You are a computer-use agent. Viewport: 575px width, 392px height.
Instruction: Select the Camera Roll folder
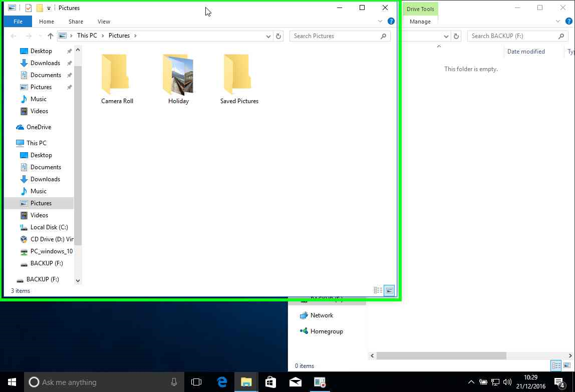(117, 79)
